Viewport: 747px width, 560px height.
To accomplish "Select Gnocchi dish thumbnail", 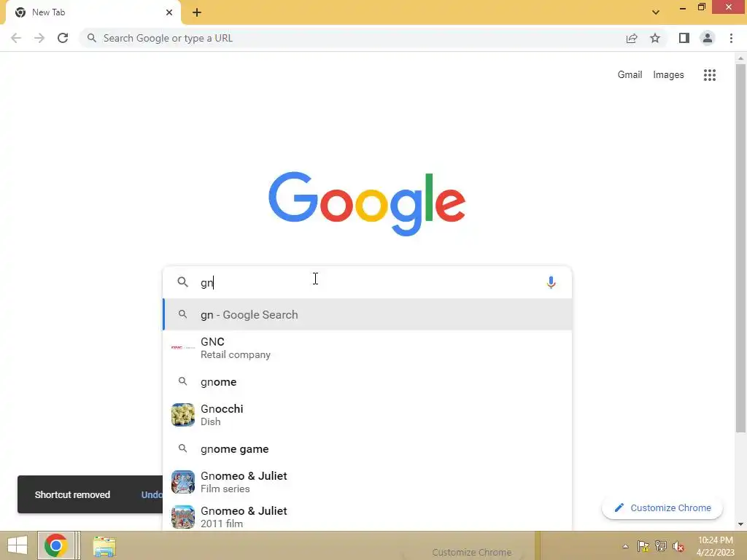I will (x=183, y=415).
